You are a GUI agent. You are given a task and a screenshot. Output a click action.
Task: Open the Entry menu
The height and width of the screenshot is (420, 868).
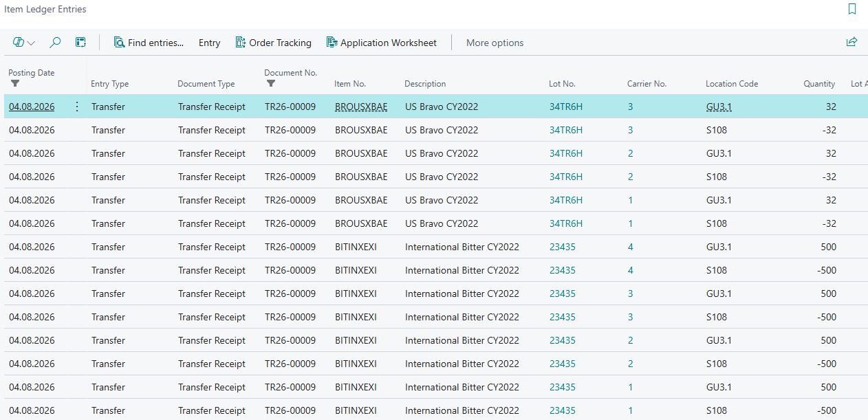[210, 43]
